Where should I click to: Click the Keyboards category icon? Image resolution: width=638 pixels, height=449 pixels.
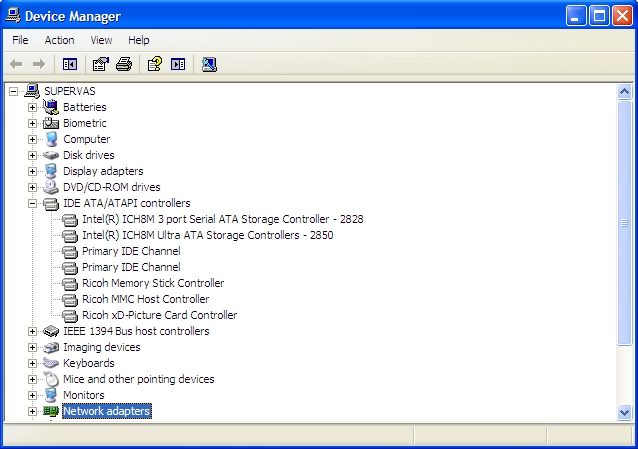[51, 363]
